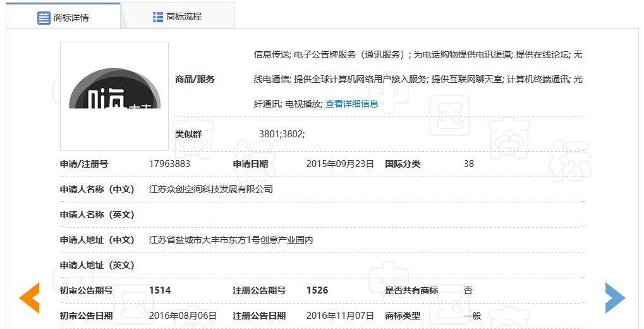Select similar group value 3801;3802;
Image resolution: width=644 pixels, height=329 pixels.
pyautogui.click(x=282, y=134)
